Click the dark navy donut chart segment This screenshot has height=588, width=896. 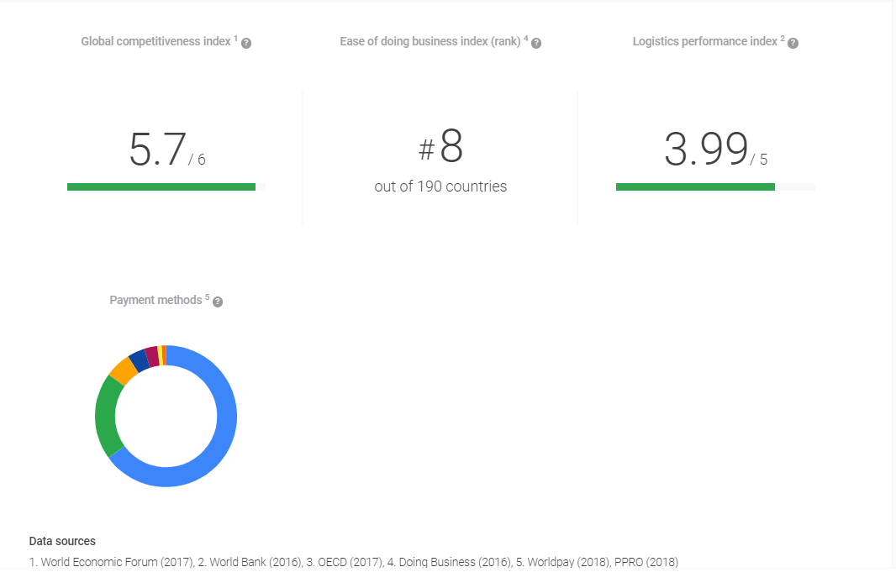139,360
